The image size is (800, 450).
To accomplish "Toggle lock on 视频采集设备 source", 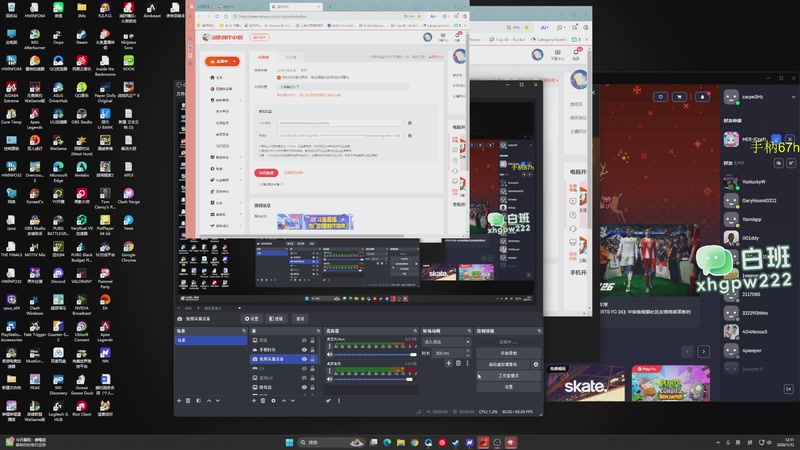I will [313, 359].
